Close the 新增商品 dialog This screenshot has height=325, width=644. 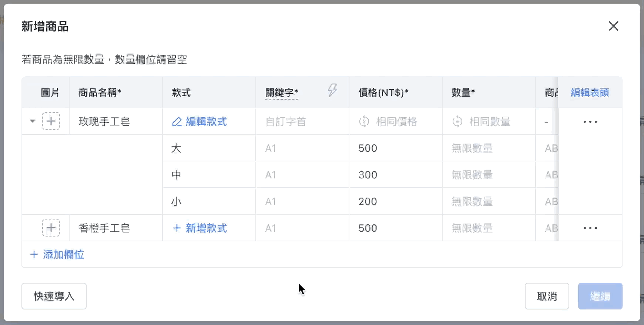tap(613, 26)
